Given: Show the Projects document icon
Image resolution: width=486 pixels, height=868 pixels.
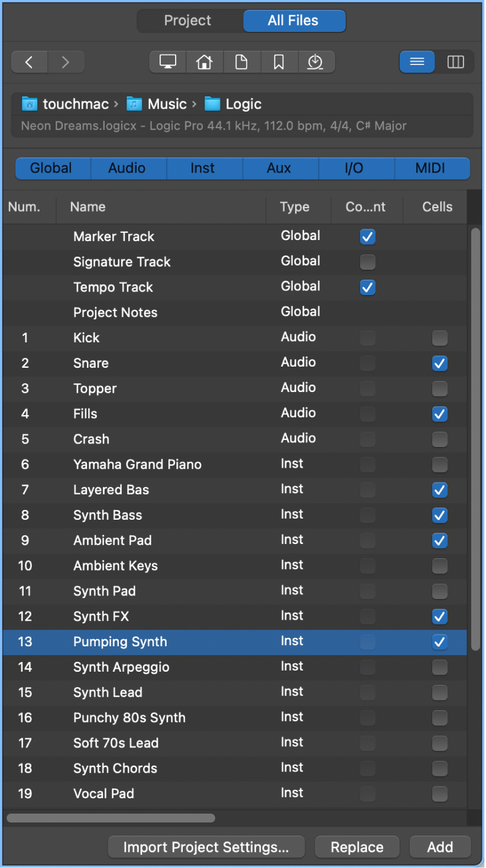Looking at the screenshot, I should [x=242, y=61].
